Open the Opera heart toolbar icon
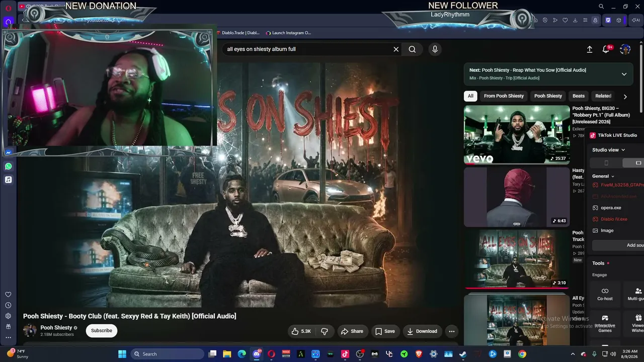644x362 pixels. [x=565, y=20]
